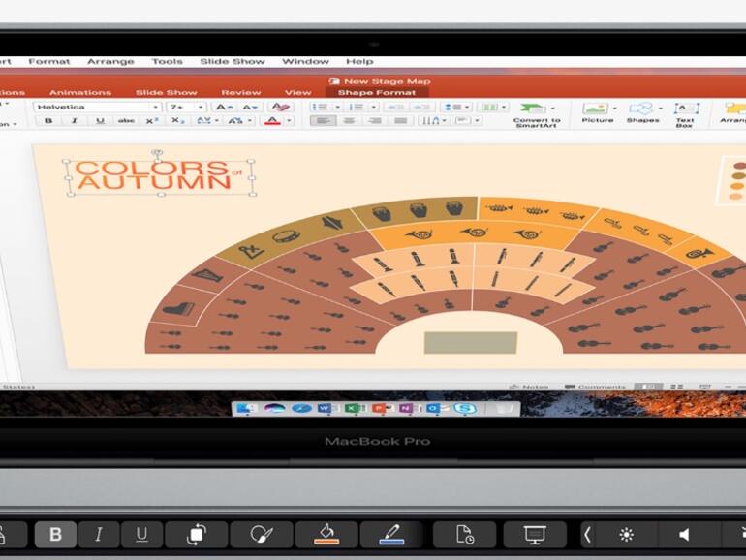Center-align the text
This screenshot has width=746, height=560.
(x=349, y=121)
